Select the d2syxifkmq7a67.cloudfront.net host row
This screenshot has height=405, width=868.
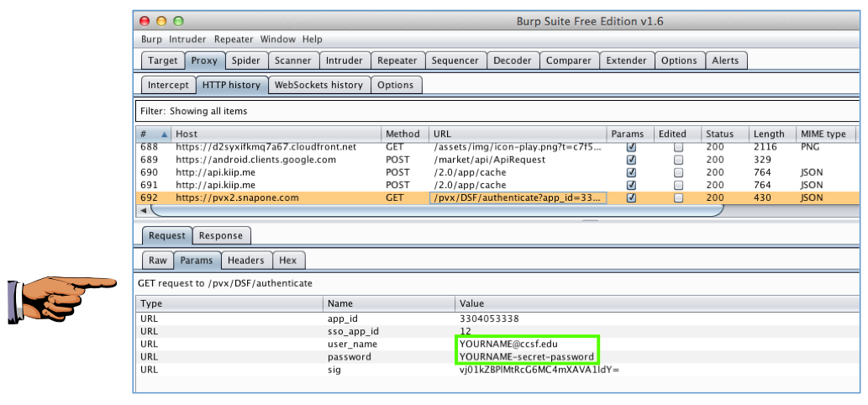coord(497,147)
